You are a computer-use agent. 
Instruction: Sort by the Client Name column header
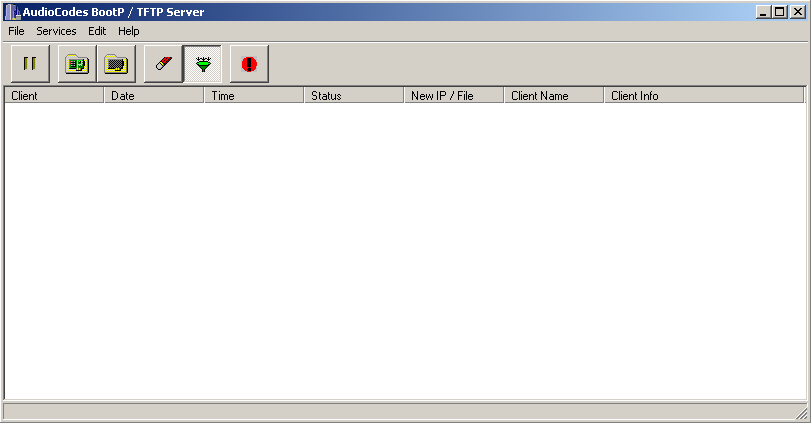coord(554,96)
